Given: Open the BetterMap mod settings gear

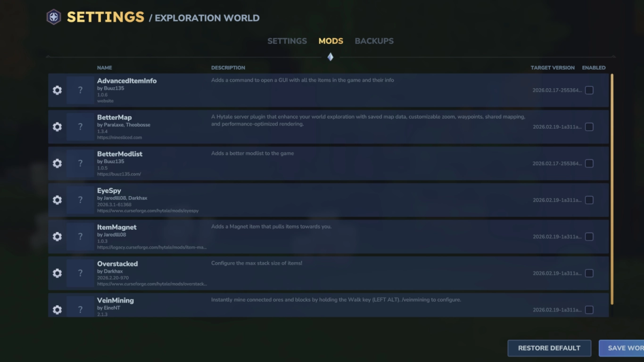Looking at the screenshot, I should [57, 127].
